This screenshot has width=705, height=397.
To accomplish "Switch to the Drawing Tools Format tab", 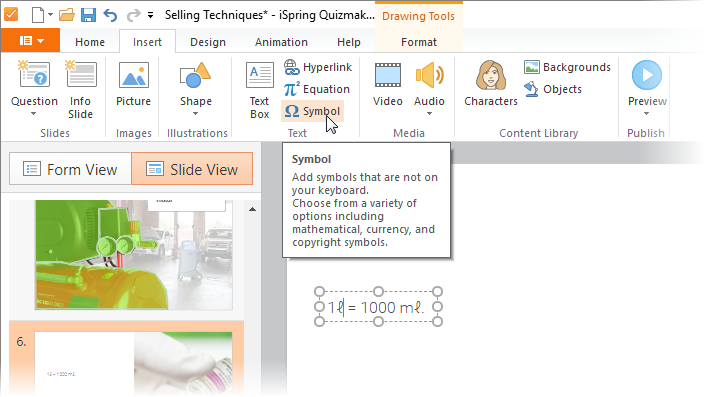I will click(419, 42).
